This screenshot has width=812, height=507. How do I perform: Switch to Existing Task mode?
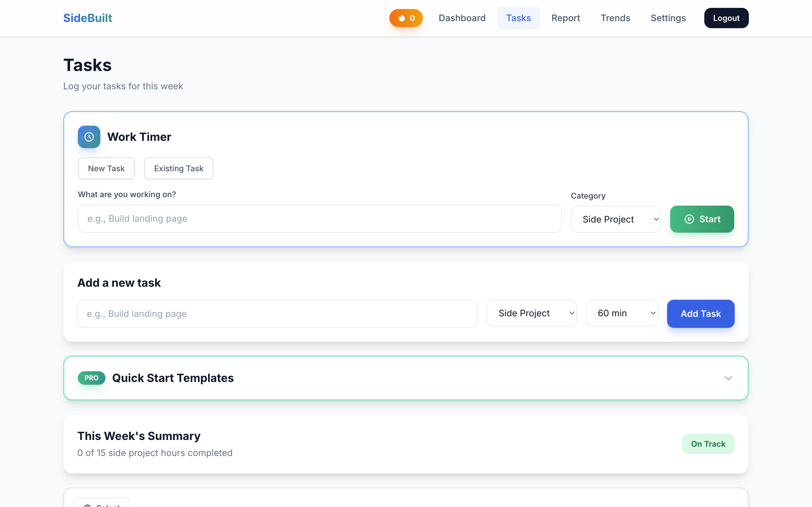(x=178, y=168)
